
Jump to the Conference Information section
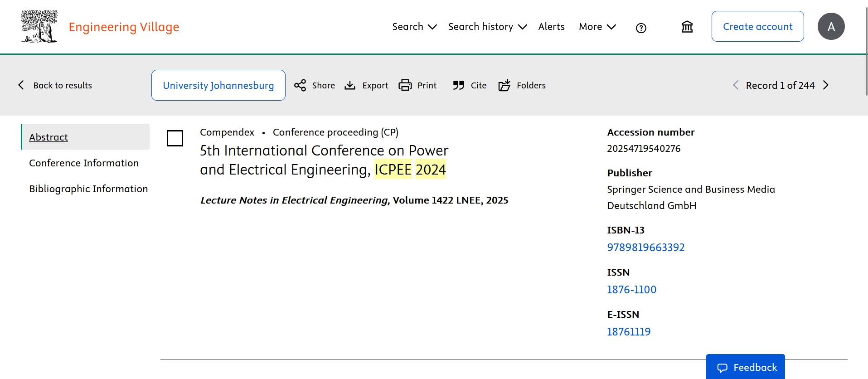point(84,163)
